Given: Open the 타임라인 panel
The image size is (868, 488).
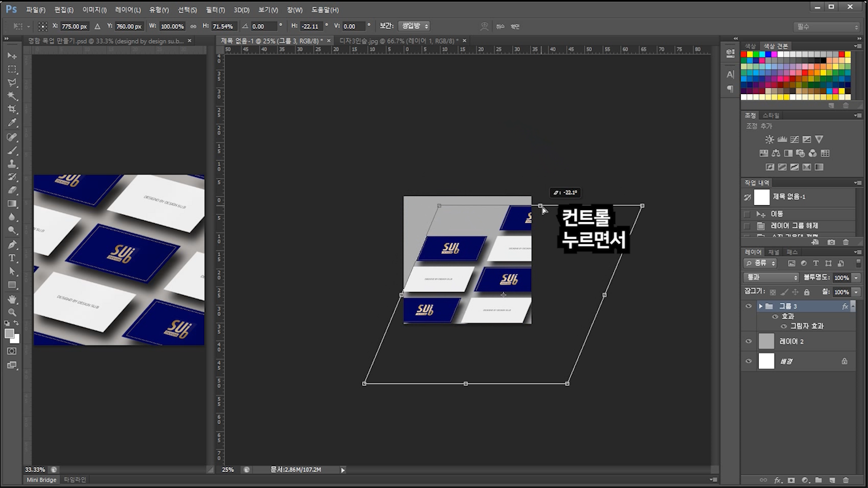Looking at the screenshot, I should 75,480.
